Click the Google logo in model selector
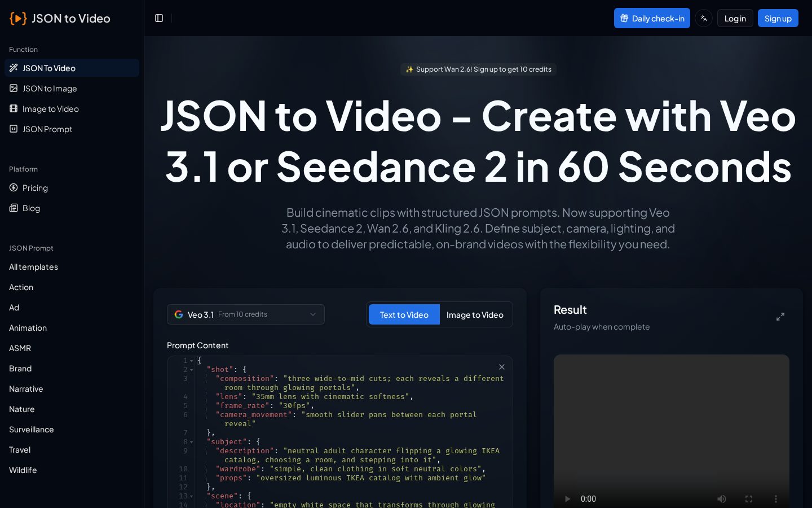The width and height of the screenshot is (812, 508). [x=179, y=314]
